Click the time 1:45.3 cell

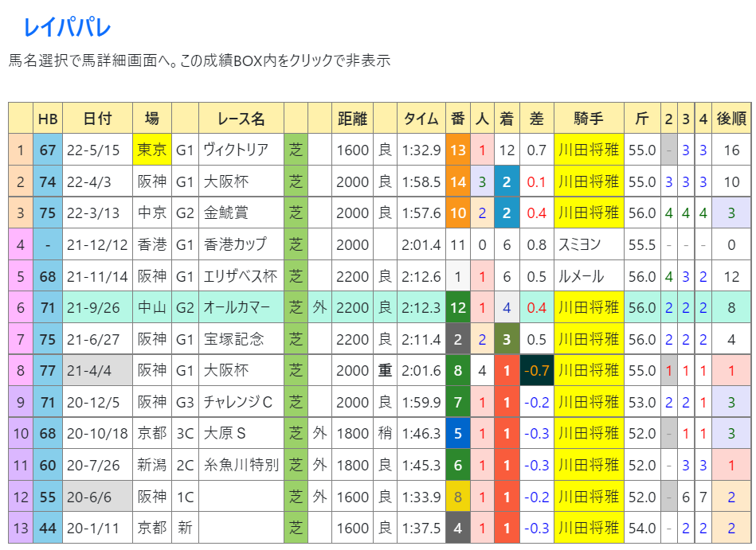(421, 465)
